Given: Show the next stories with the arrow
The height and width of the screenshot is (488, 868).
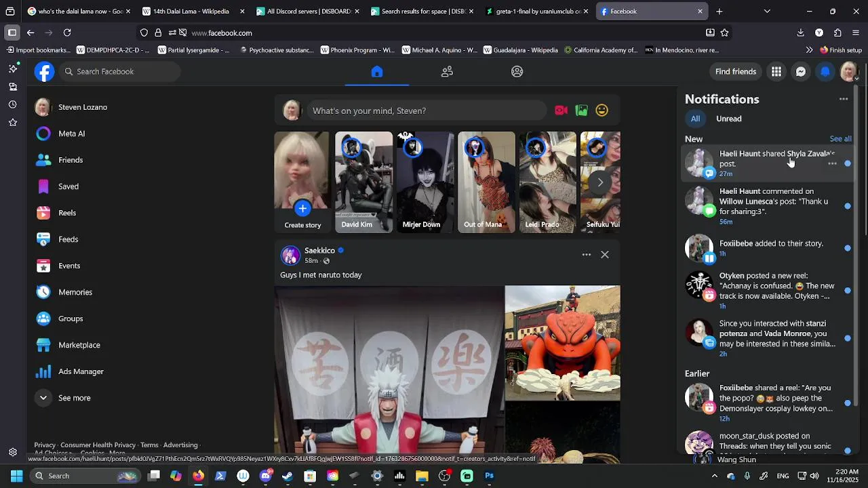Looking at the screenshot, I should pyautogui.click(x=600, y=182).
